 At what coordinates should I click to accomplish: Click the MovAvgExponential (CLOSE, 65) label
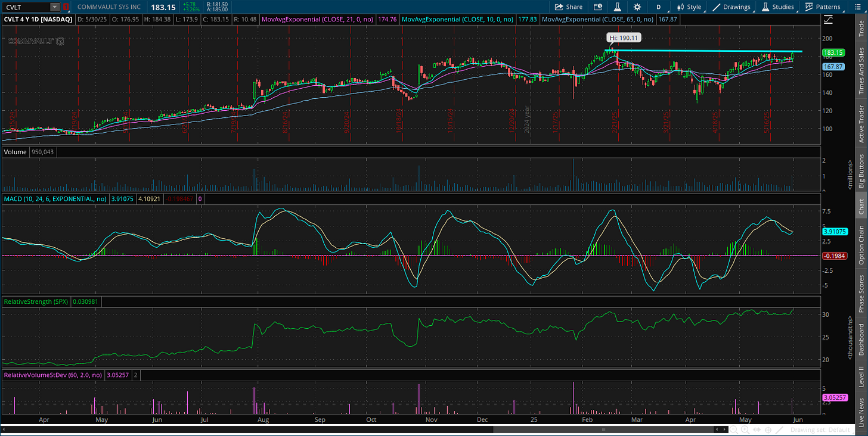[x=597, y=19]
